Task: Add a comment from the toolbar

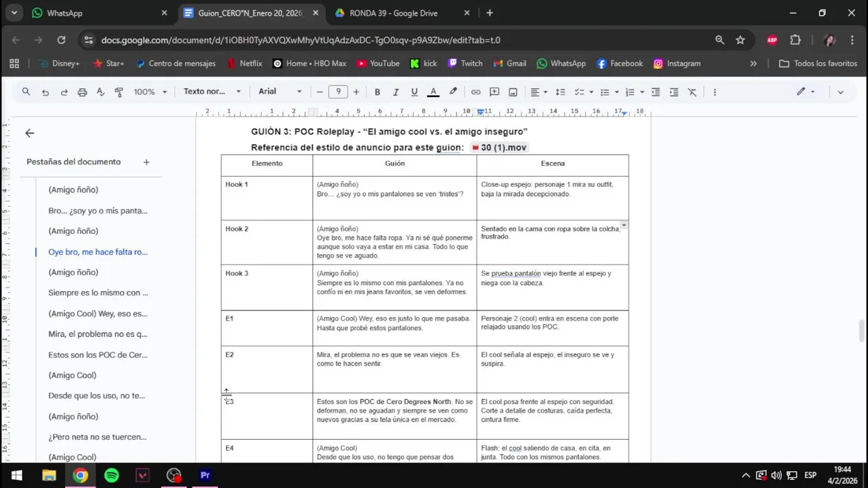Action: click(494, 92)
